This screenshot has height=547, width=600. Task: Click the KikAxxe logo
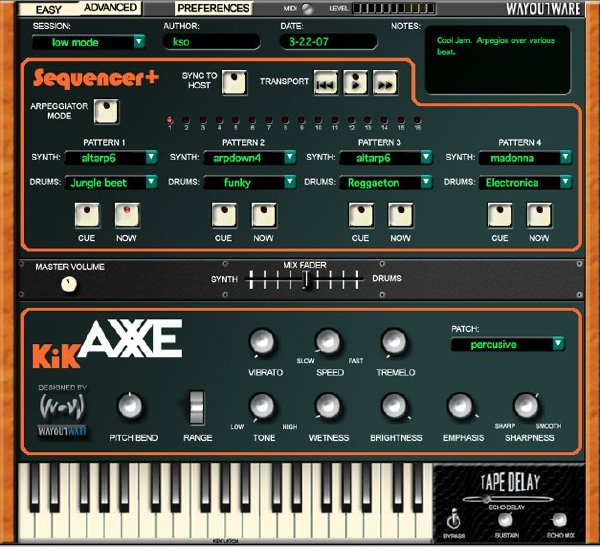(x=107, y=344)
